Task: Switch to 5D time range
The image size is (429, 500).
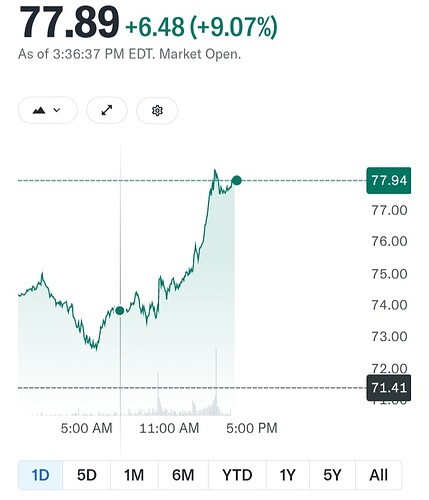Action: pos(87,475)
